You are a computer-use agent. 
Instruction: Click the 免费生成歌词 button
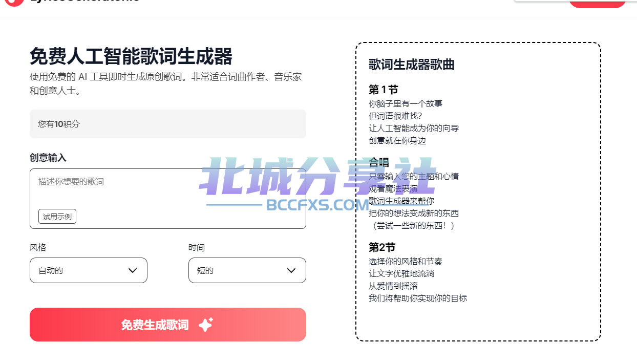168,325
